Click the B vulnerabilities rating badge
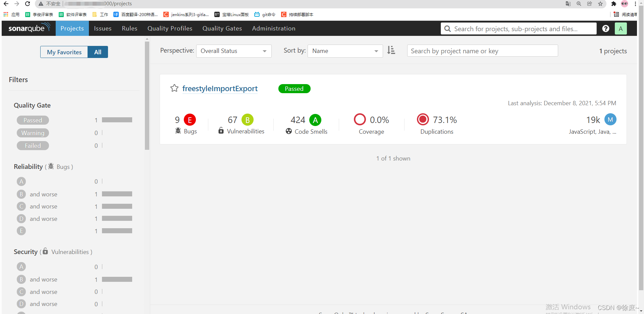This screenshot has width=644, height=314. pos(248,120)
